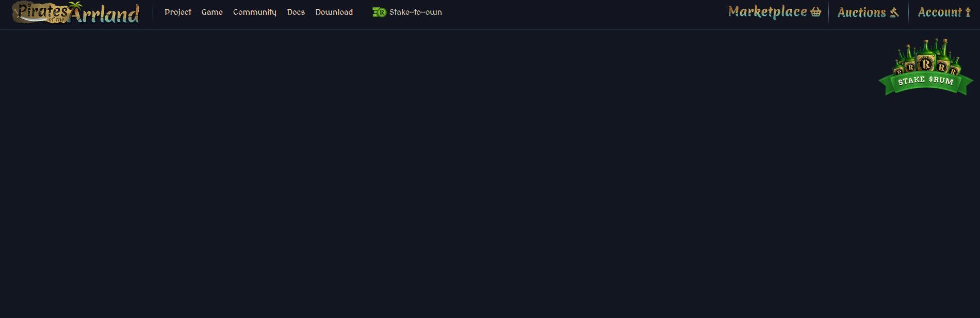The height and width of the screenshot is (318, 980).
Task: Open the Project menu
Action: point(178,12)
